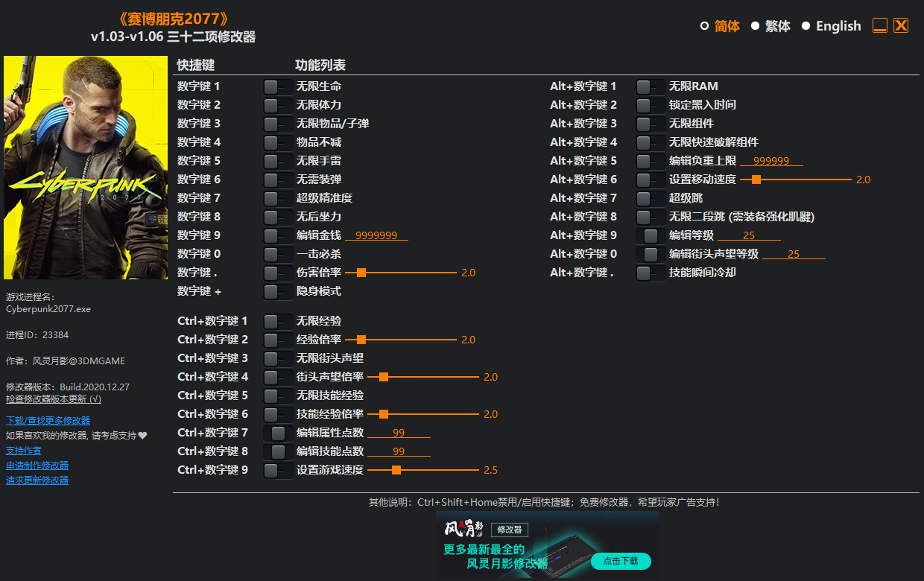
Task: Enable the 无限生命 cheat toggle
Action: (278, 86)
